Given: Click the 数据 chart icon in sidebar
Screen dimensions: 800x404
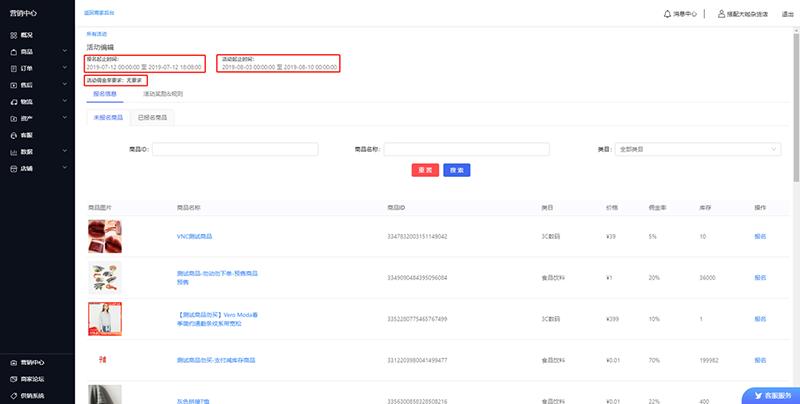Looking at the screenshot, I should pos(11,151).
